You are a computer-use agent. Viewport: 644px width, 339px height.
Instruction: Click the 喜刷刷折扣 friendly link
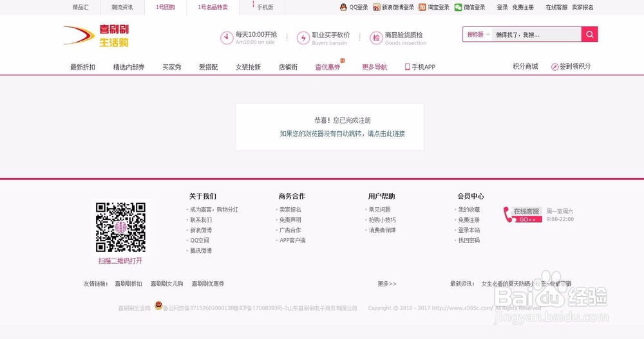[x=129, y=284]
